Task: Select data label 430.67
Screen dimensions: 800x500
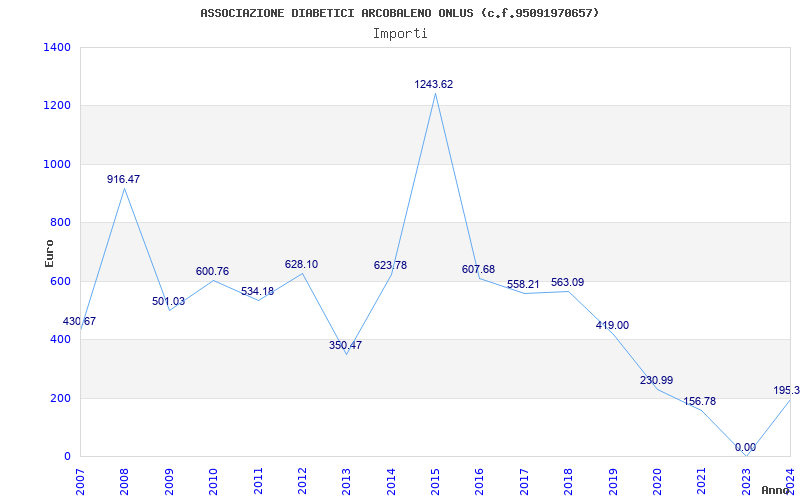Action: click(79, 321)
